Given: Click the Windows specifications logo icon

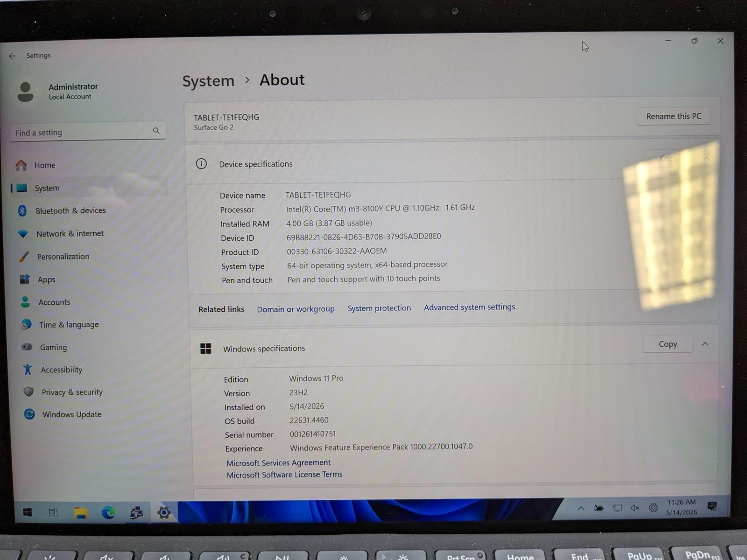Looking at the screenshot, I should click(x=206, y=349).
